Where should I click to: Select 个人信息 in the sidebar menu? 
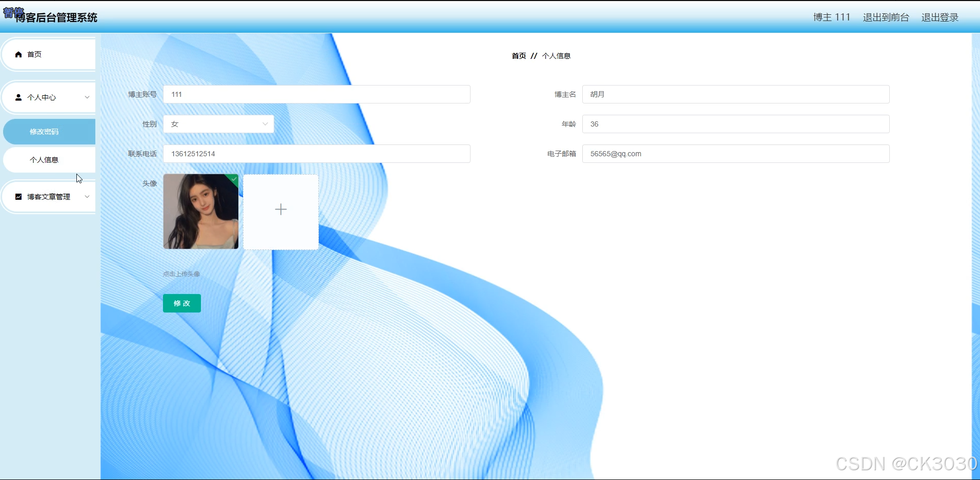coord(46,159)
